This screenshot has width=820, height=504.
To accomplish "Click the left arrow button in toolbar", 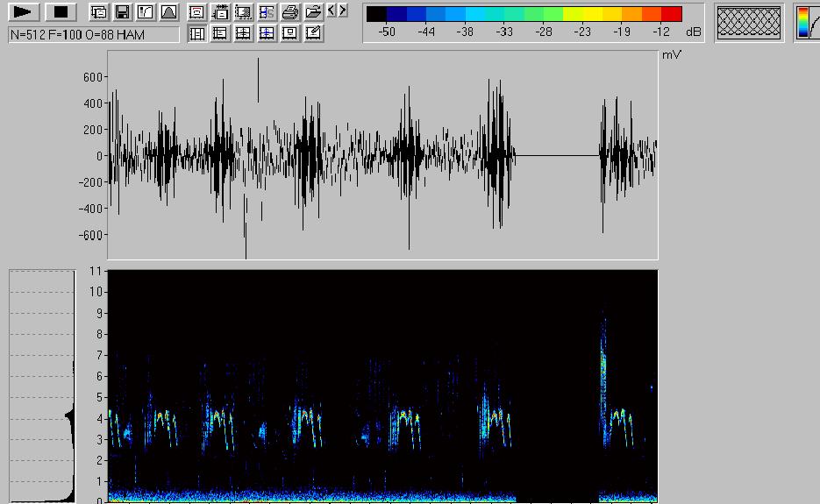I will coord(332,11).
